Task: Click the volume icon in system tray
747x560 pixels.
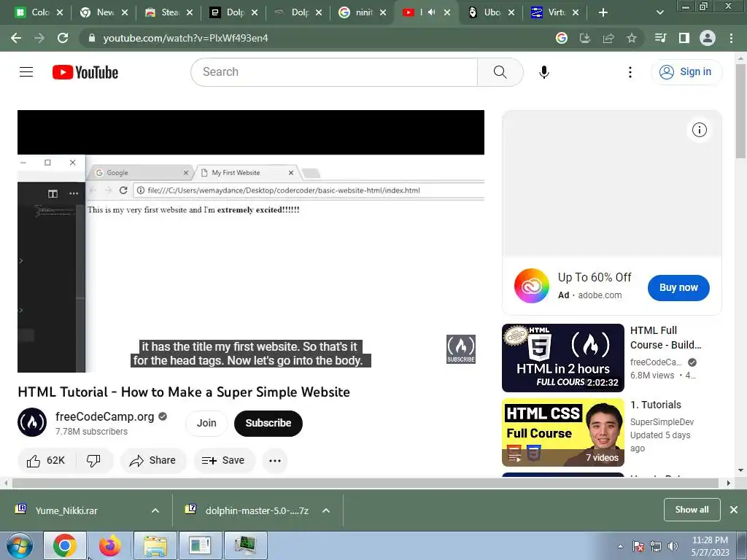Action: click(673, 546)
